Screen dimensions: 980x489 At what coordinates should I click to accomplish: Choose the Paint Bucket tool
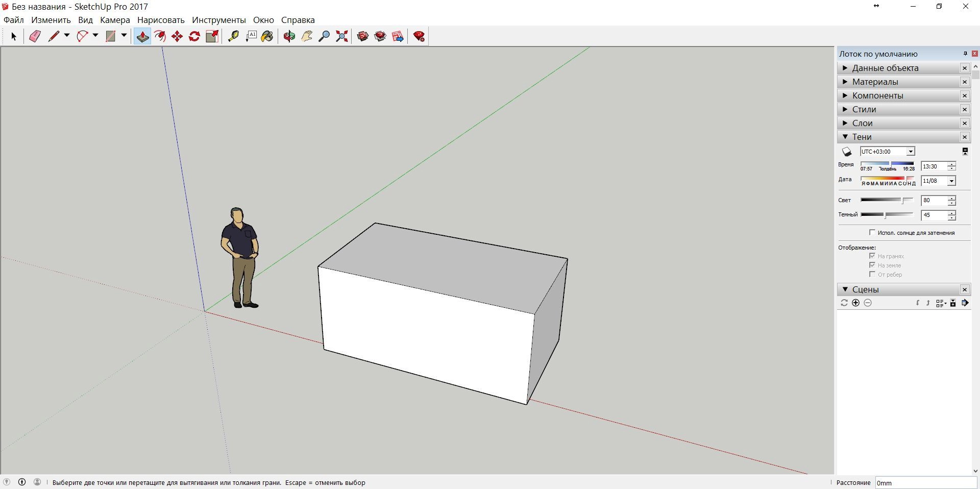point(267,36)
